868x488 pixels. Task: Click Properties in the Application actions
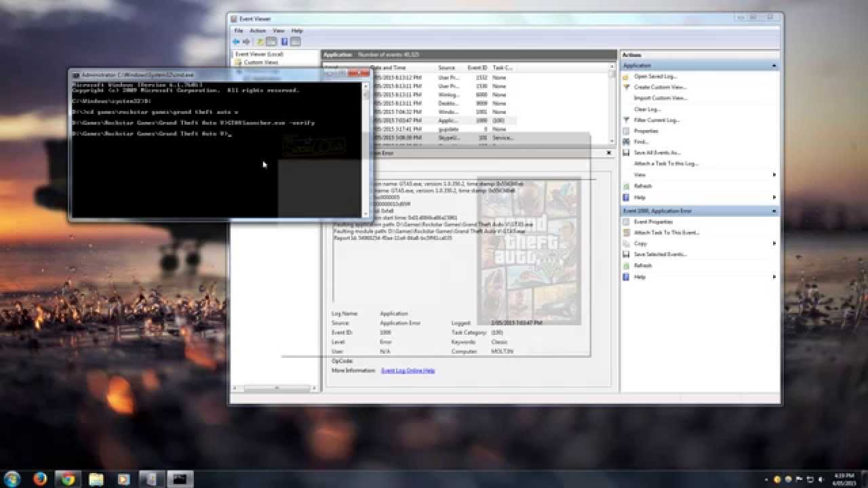click(x=646, y=131)
